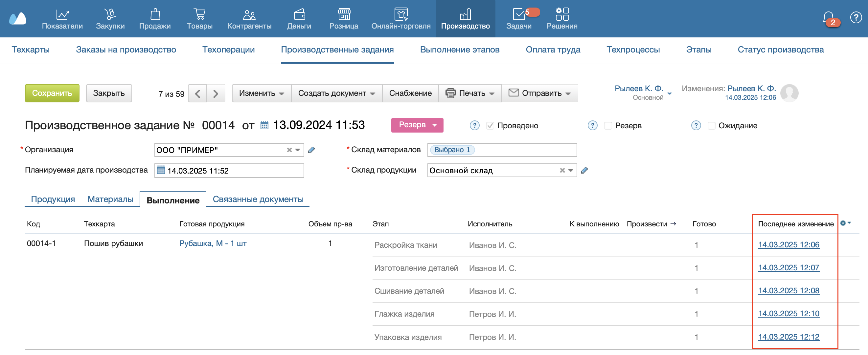The height and width of the screenshot is (355, 868).
Task: Go to next document arrow
Action: point(216,93)
